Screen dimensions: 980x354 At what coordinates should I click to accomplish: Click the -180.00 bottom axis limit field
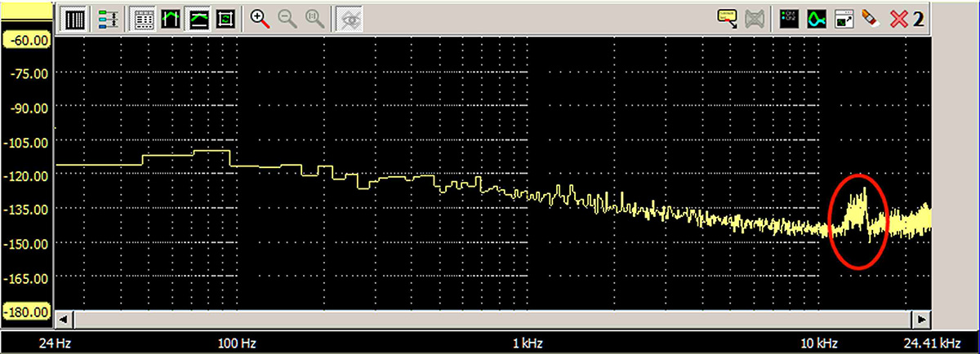click(28, 312)
